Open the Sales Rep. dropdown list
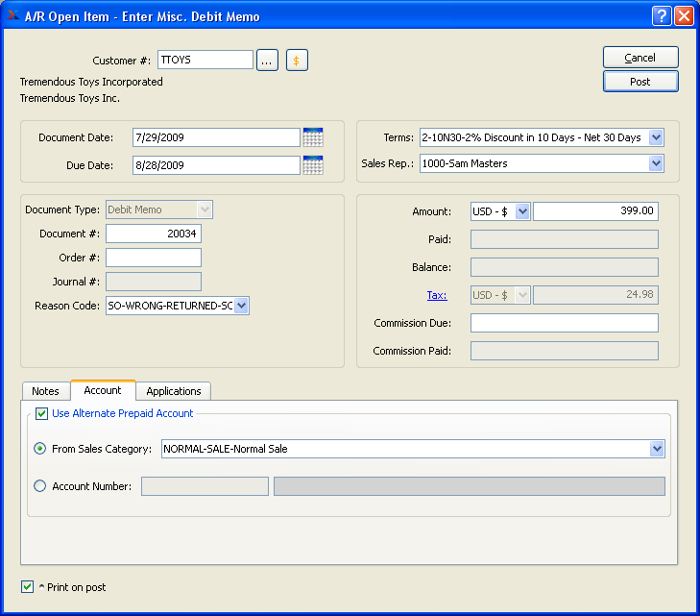Screen dimensions: 700x616 [656, 163]
